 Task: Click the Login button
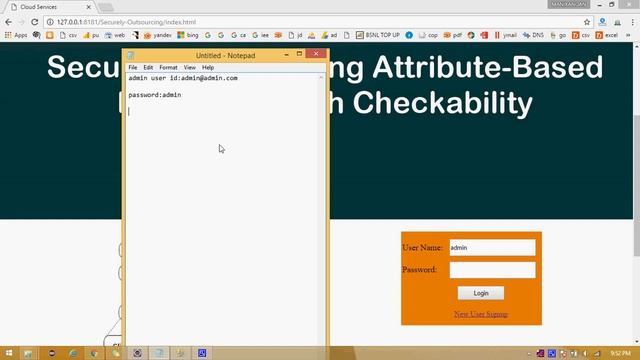click(481, 293)
